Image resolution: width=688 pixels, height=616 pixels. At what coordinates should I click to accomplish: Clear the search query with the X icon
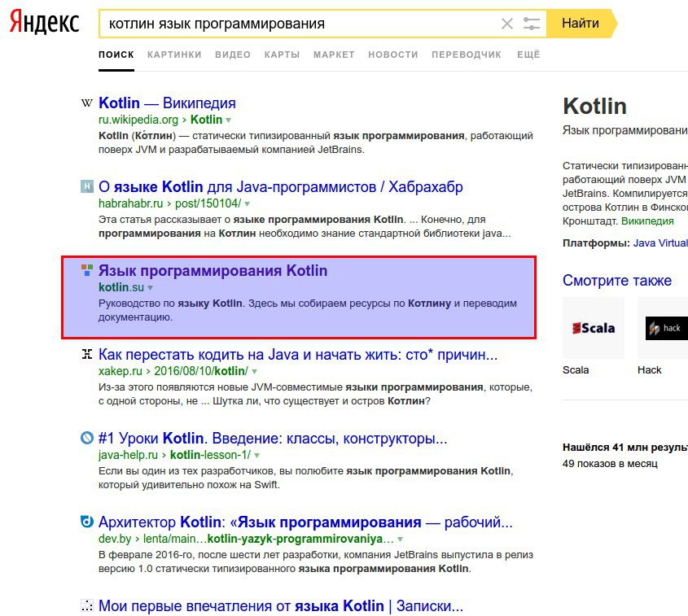point(506,24)
